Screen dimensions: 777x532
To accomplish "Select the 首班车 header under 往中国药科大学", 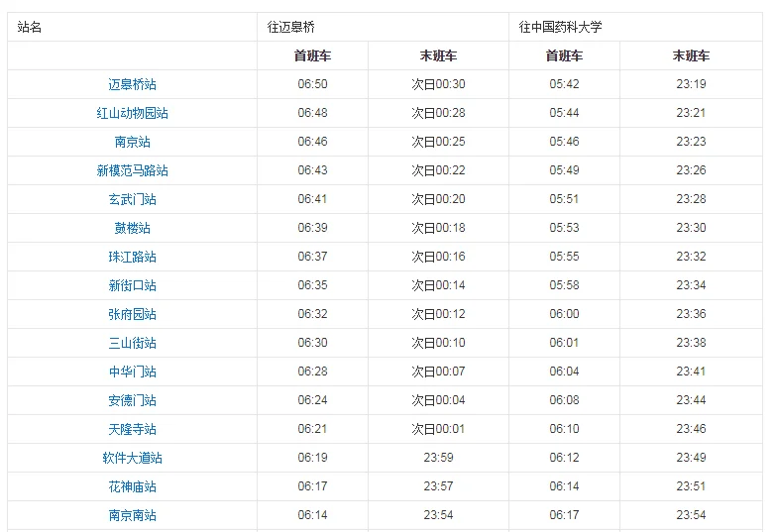I will [565, 55].
